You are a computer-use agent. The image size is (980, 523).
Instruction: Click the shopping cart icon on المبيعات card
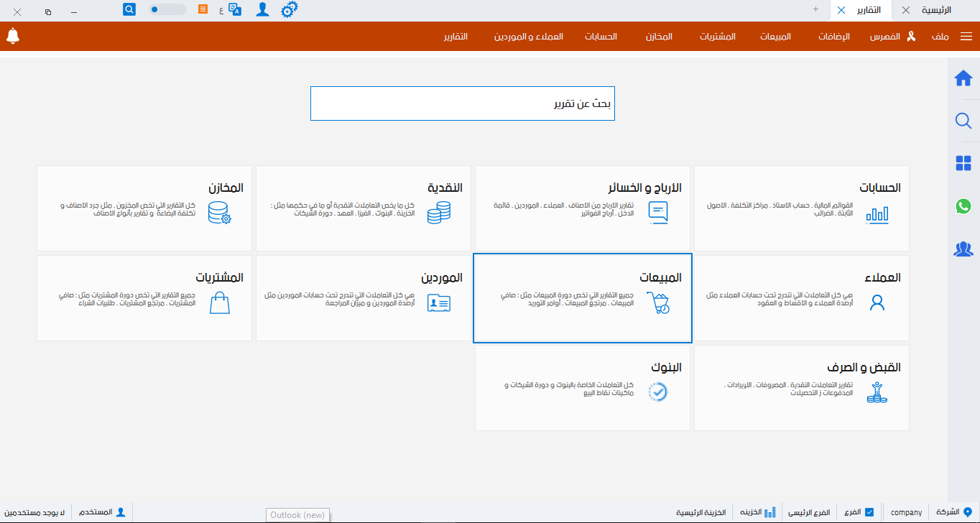pyautogui.click(x=658, y=302)
